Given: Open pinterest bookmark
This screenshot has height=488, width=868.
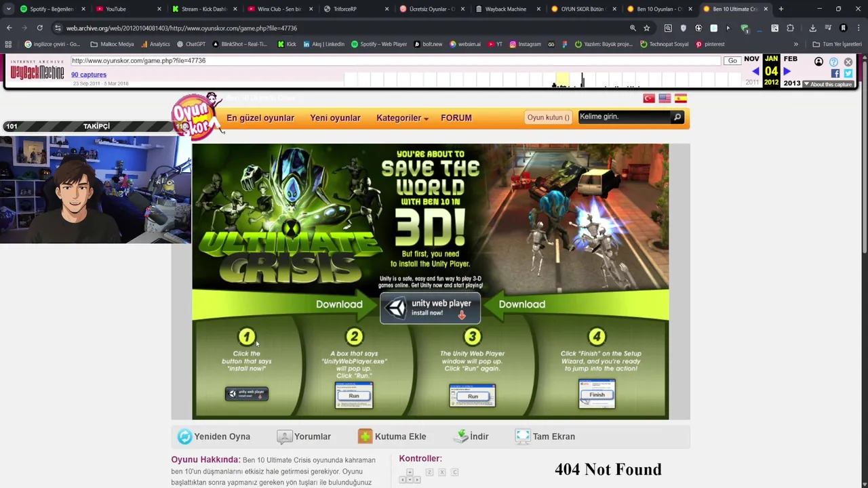Looking at the screenshot, I should 710,44.
